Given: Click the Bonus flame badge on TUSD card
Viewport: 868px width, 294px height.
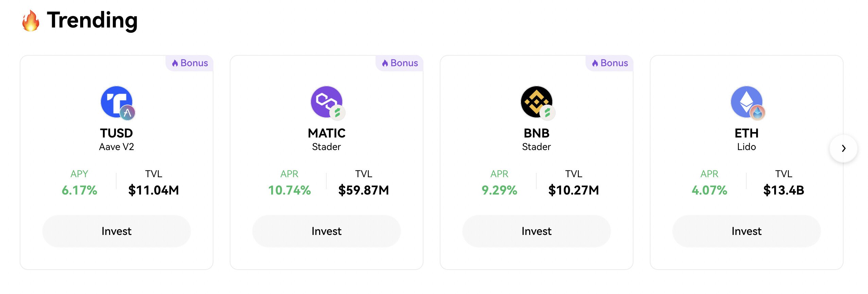Looking at the screenshot, I should 190,63.
